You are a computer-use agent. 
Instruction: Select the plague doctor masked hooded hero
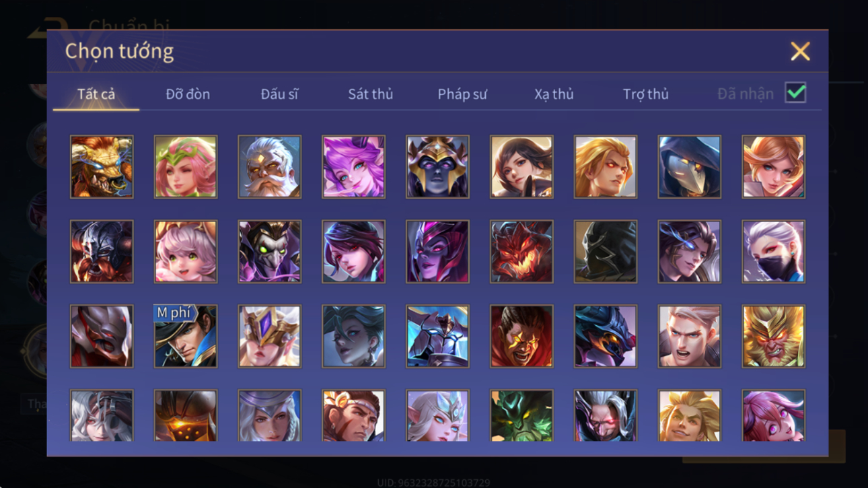689,167
